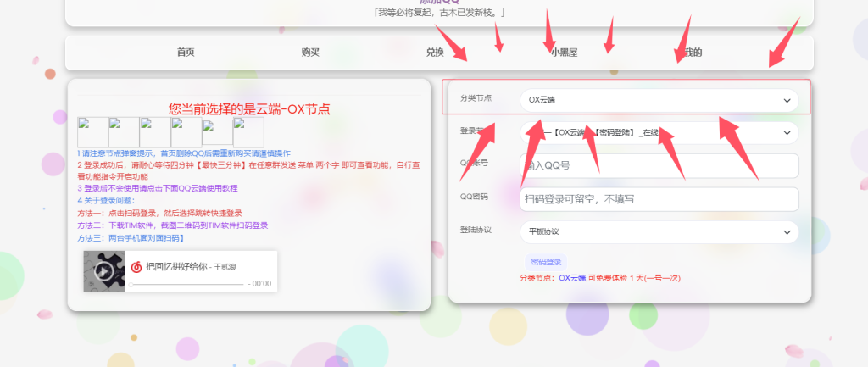Image resolution: width=868 pixels, height=367 pixels.
Task: Open the 登录节点 dropdown list
Action: (x=659, y=133)
